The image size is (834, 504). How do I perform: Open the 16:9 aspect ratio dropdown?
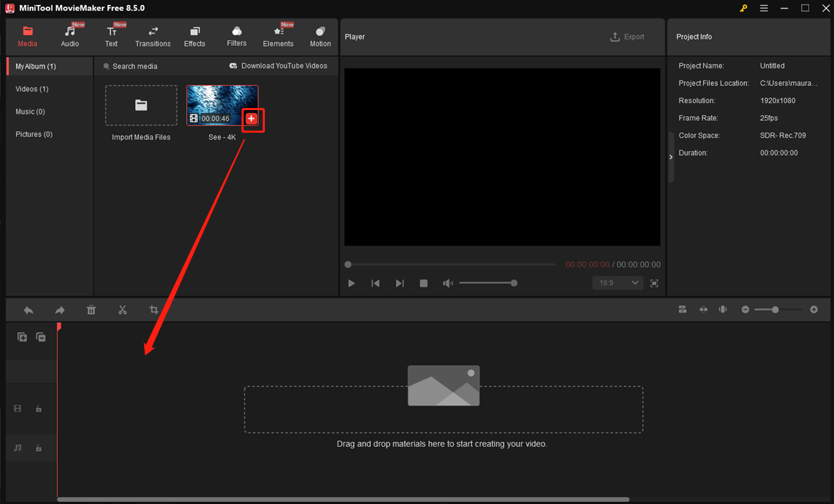[617, 282]
